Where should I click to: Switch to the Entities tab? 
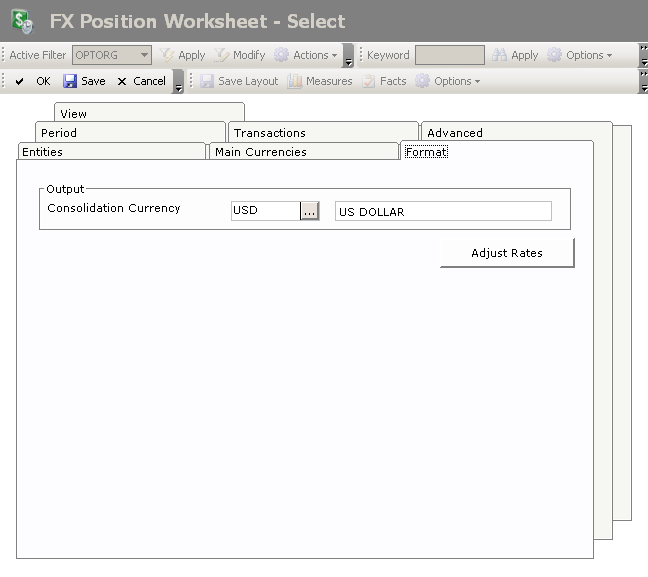42,152
